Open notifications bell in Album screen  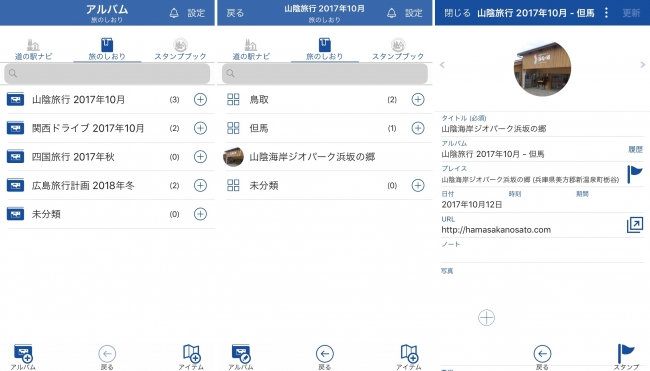174,13
